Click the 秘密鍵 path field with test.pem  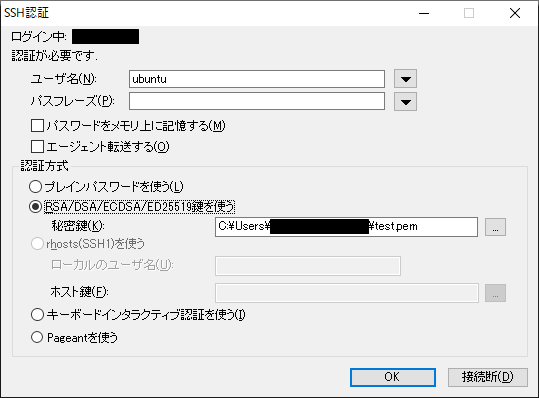[346, 227]
